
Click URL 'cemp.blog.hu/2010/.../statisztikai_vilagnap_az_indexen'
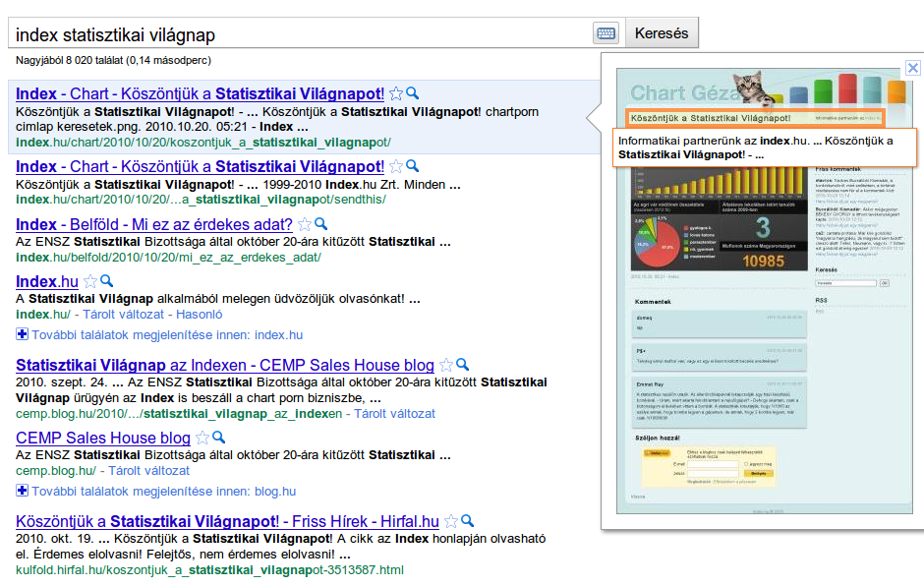[x=179, y=414]
